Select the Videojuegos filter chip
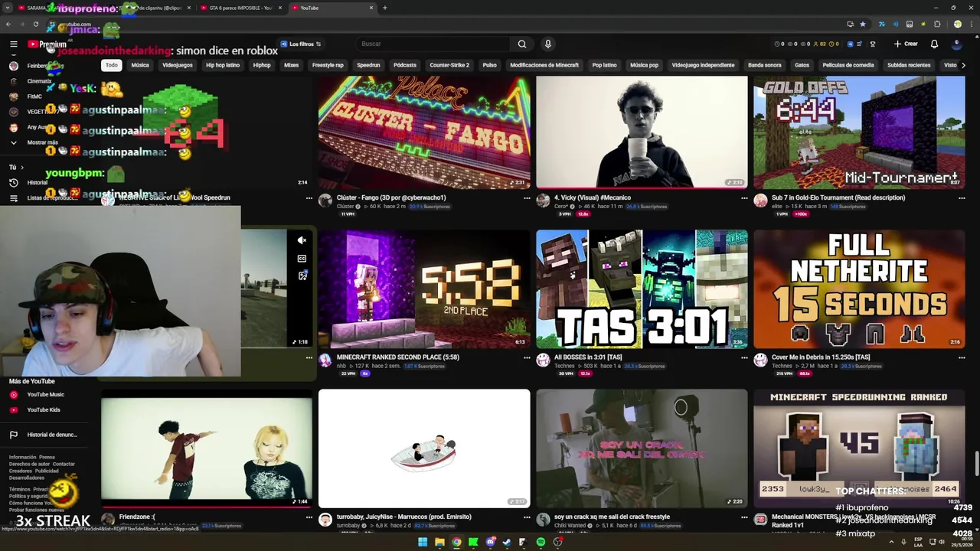 tap(178, 65)
